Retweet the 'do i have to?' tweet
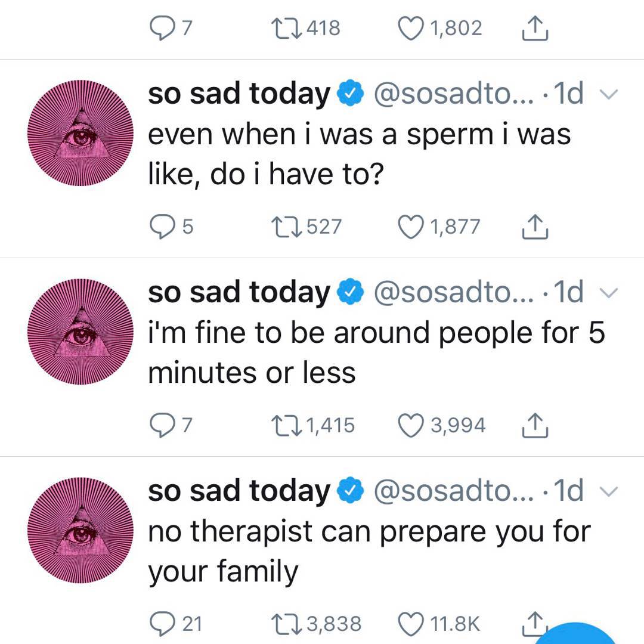Image resolution: width=644 pixels, height=644 pixels. pyautogui.click(x=289, y=227)
